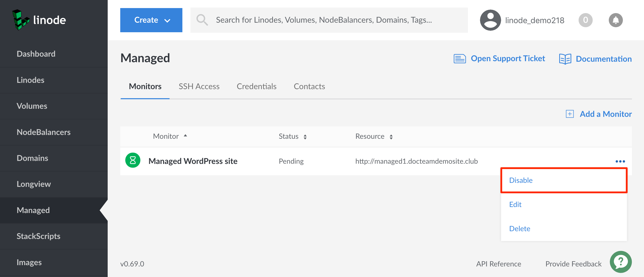
Task: Choose Delete in the monitor menu
Action: (519, 229)
